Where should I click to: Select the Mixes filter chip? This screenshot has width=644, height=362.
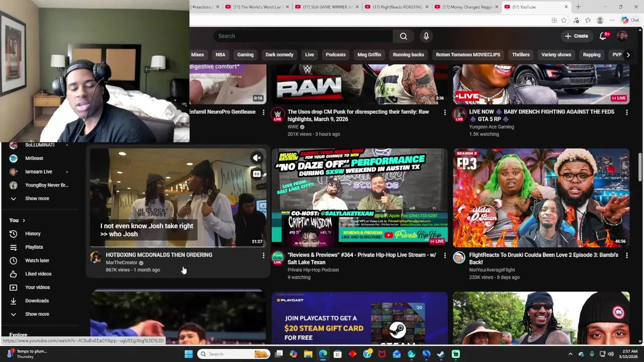tap(197, 55)
